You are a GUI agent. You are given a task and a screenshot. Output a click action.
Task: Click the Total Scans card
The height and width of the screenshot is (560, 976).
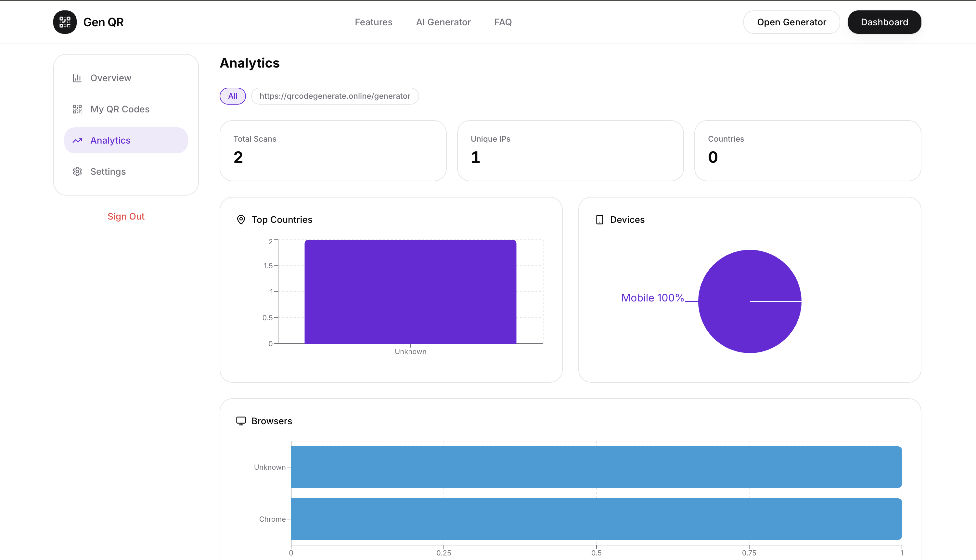(x=333, y=150)
